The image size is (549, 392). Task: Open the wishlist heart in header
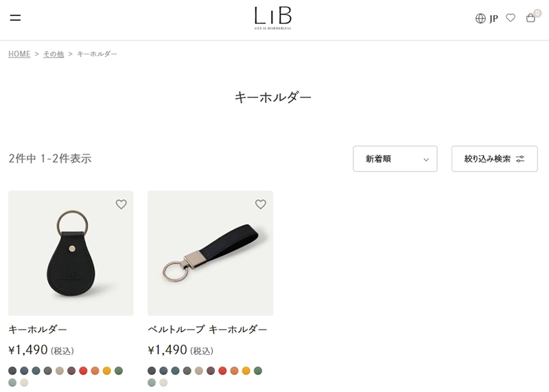coord(511,18)
